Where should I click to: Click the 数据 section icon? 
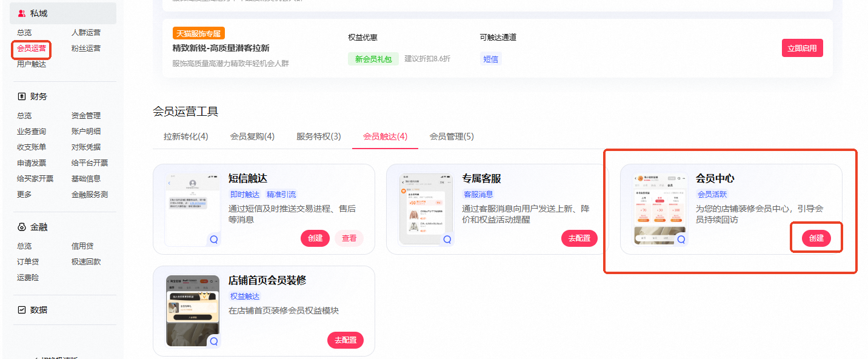click(22, 310)
